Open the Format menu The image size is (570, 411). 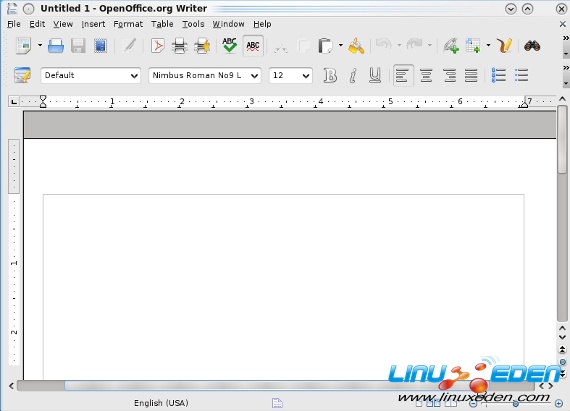tap(128, 24)
